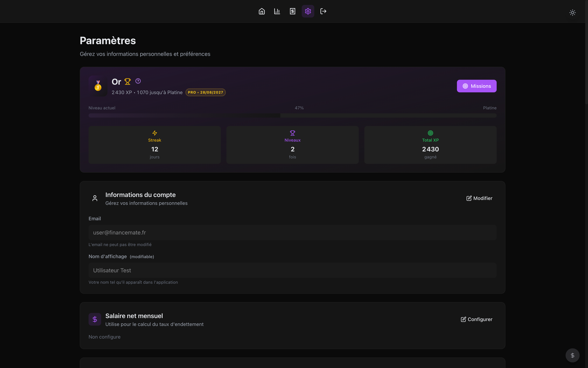Toggle light theme with the sun icon
The image size is (588, 368).
pos(572,13)
